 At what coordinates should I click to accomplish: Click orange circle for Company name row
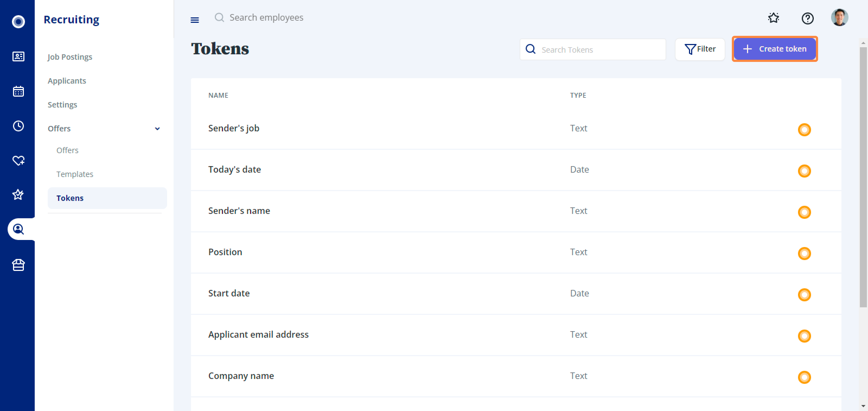(804, 377)
